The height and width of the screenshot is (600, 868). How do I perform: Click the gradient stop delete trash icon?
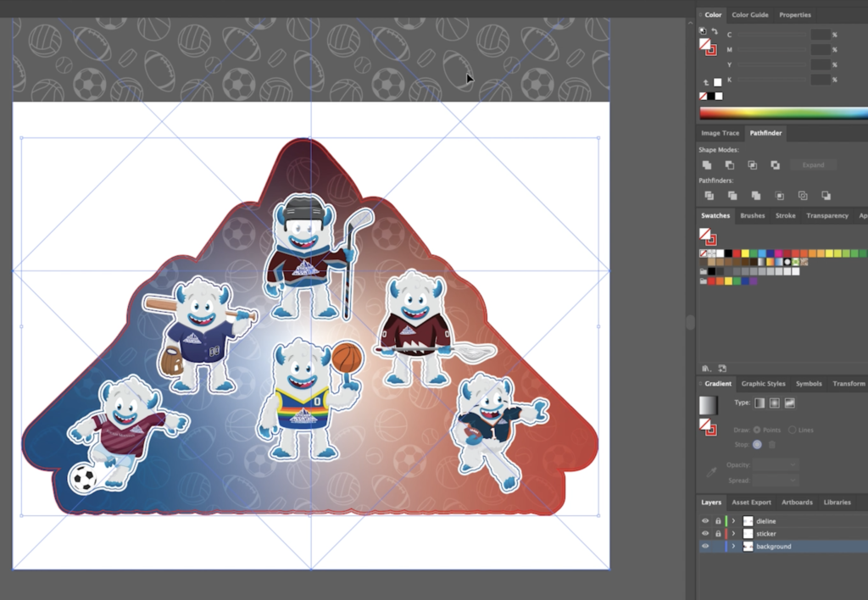(772, 444)
